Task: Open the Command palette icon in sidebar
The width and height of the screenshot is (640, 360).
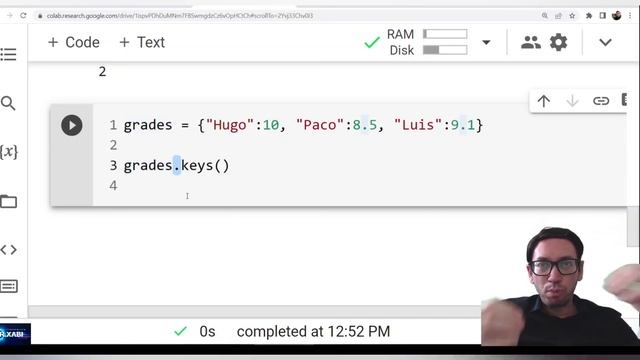Action: tap(9, 286)
